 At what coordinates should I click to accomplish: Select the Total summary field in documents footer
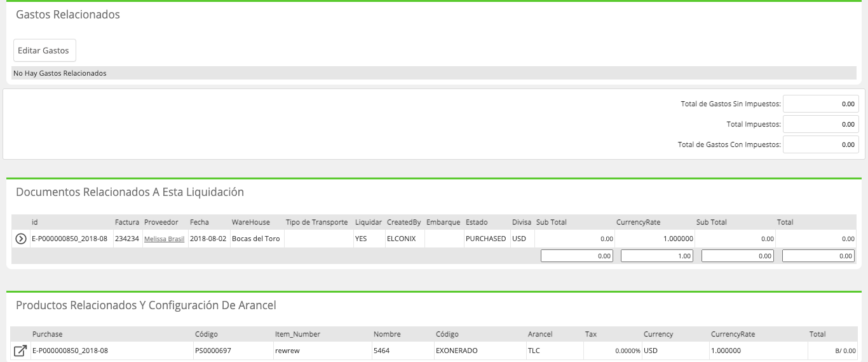coord(818,256)
